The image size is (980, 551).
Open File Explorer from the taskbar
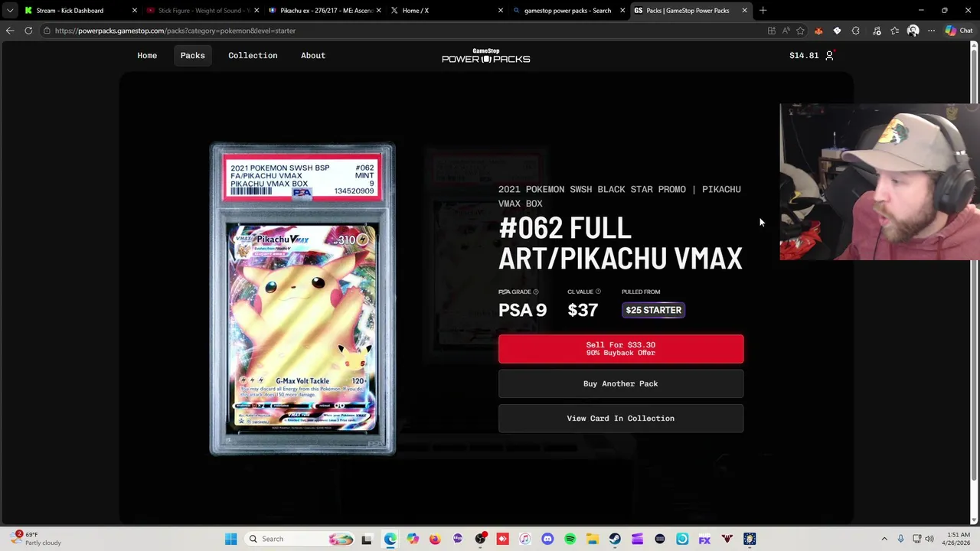(x=593, y=539)
